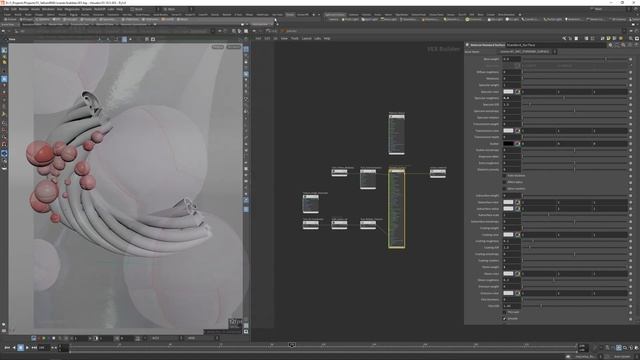Toggle unchecked checkbox just above the checked bottom one

504,312
